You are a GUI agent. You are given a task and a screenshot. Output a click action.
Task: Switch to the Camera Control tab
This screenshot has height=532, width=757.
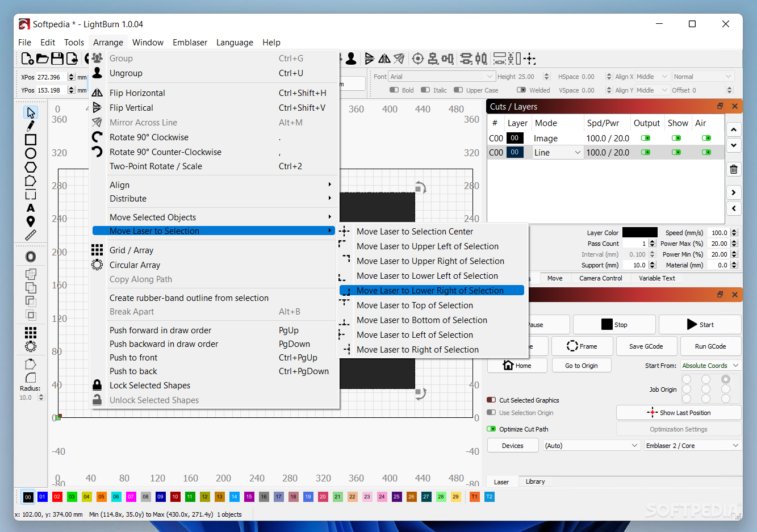[601, 278]
